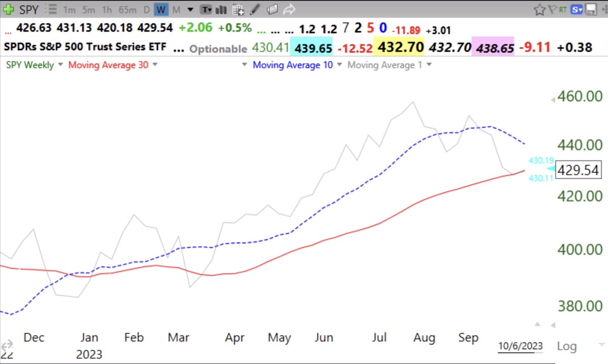Click the 460.00 price axis label
The image size is (608, 364).
coord(580,96)
